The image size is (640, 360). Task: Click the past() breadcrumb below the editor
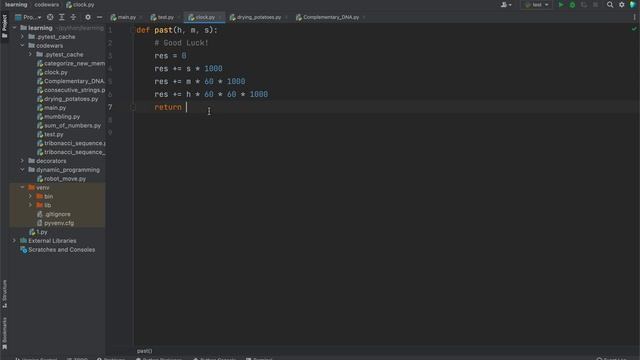[x=144, y=351]
